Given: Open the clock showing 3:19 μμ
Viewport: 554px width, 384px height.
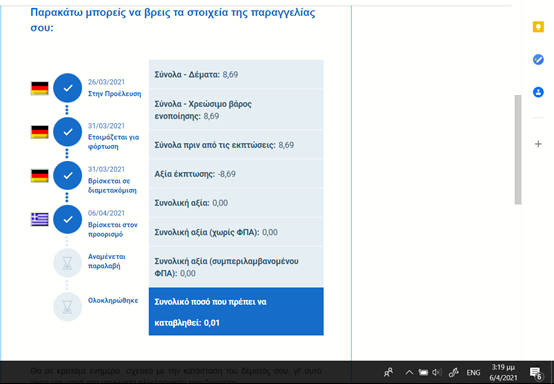Looking at the screenshot, I should [x=503, y=373].
